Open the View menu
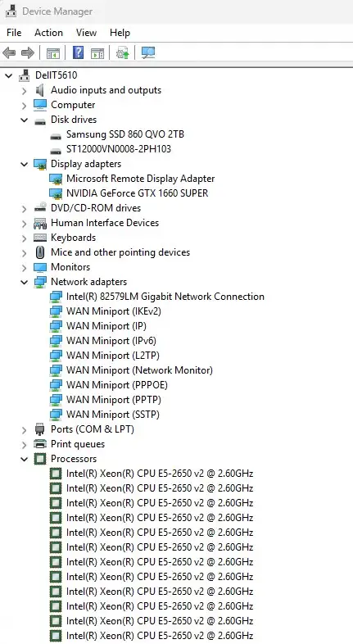The image size is (353, 644). pyautogui.click(x=86, y=33)
